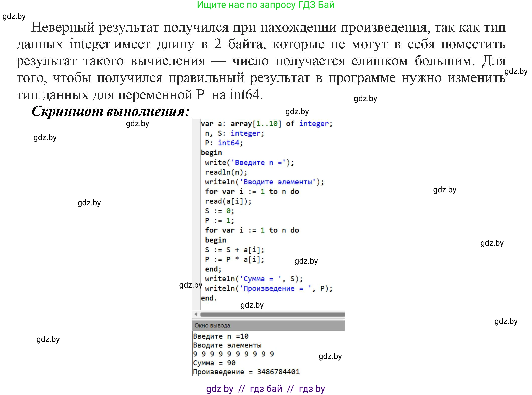Select the Сумма = 90 output line
The height and width of the screenshot is (395, 532).
214,363
